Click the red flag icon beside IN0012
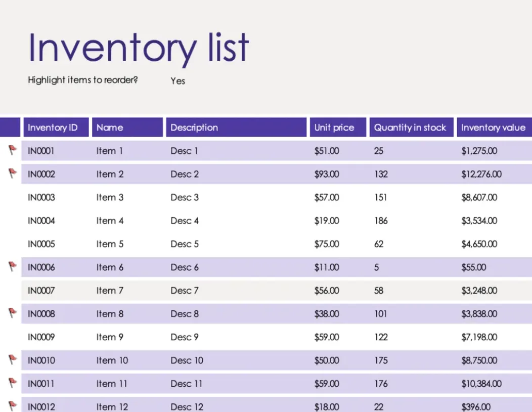This screenshot has height=412, width=532. coord(13,406)
